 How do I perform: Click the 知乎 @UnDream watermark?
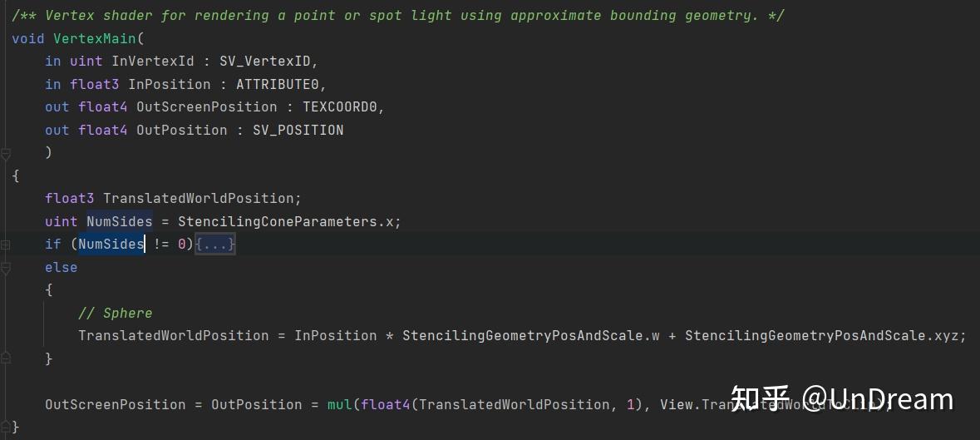(841, 399)
